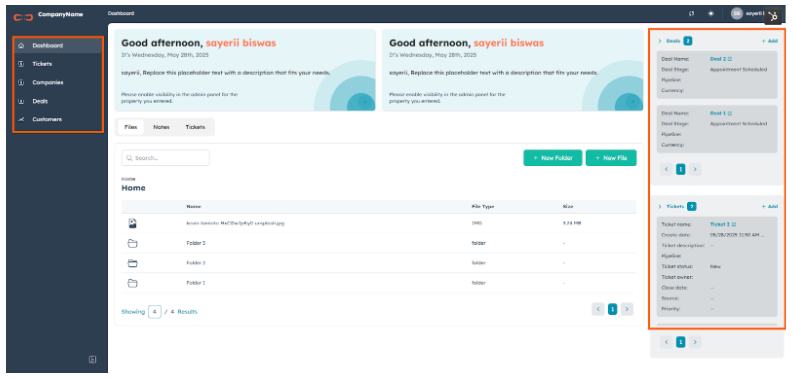This screenshot has width=793, height=378.
Task: Click the external link icon next to Deal 2
Action: (730, 59)
